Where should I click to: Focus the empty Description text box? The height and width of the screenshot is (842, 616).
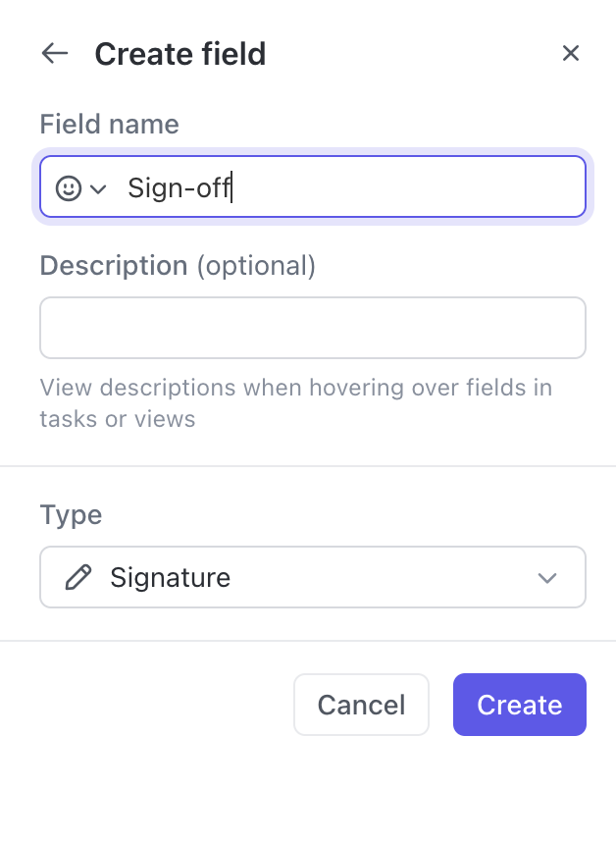[312, 328]
